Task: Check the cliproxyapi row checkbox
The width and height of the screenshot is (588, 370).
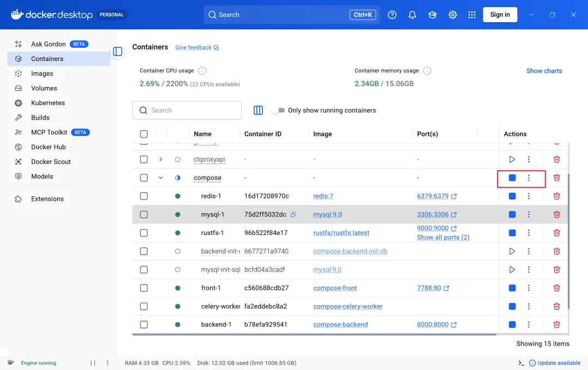Action: click(x=144, y=159)
